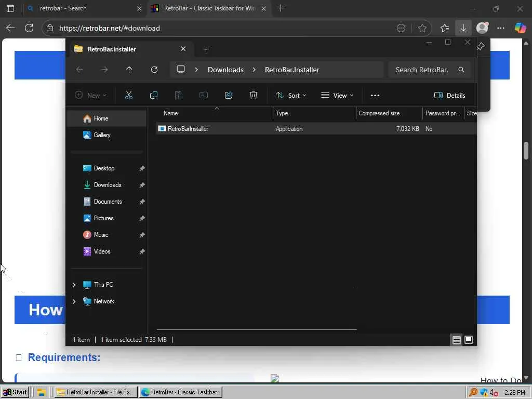Activate the RetroBar - Classic Taskbar taskbar button
This screenshot has height=399, width=532.
[x=181, y=392]
